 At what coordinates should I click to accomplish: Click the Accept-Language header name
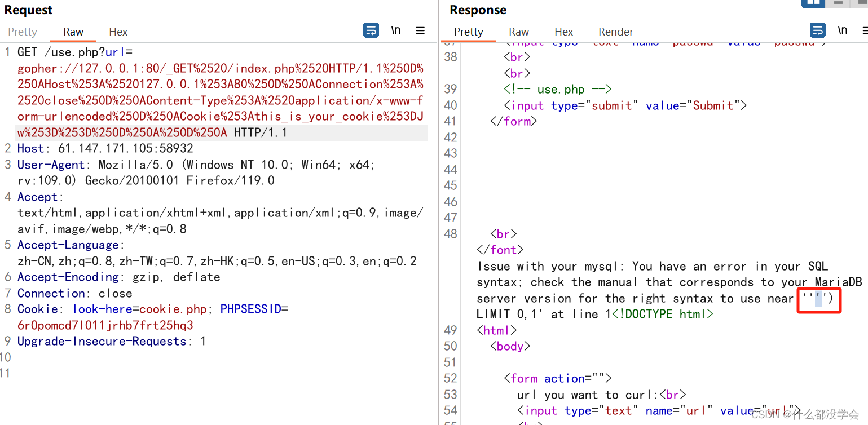pos(68,245)
